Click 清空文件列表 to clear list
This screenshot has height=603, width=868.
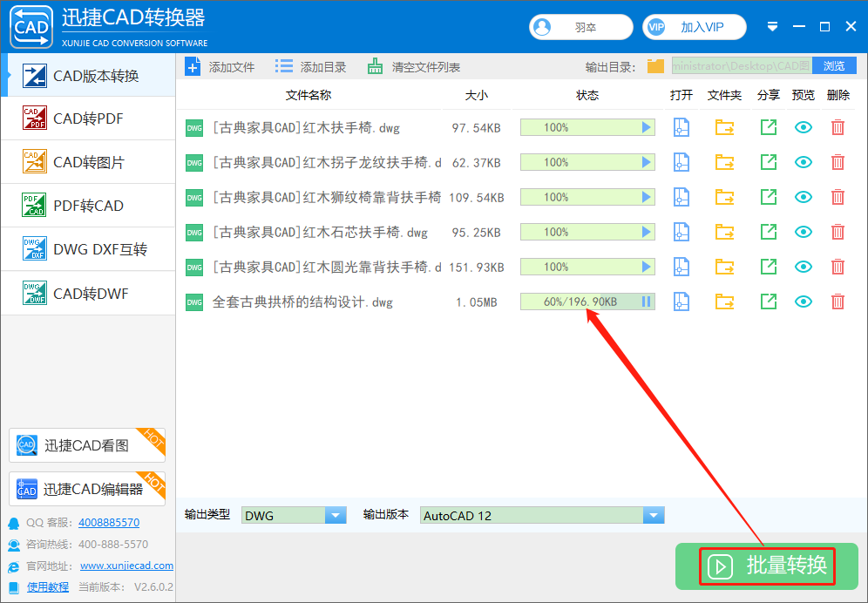(x=413, y=67)
